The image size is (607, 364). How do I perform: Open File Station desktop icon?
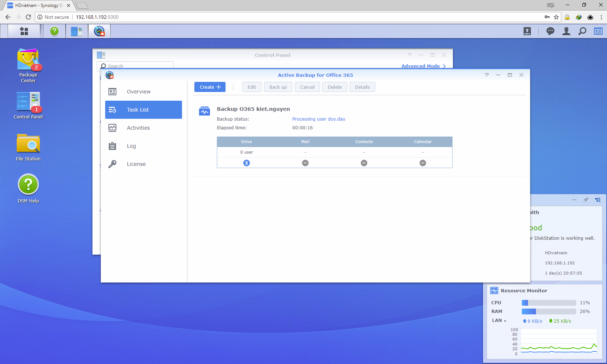(x=28, y=147)
